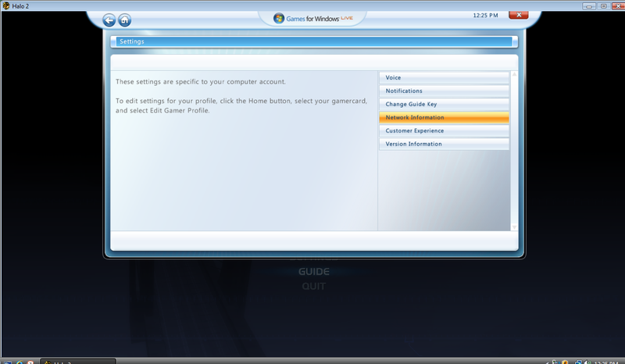Open Notifications settings
Screen dimensions: 625x364
(444, 91)
